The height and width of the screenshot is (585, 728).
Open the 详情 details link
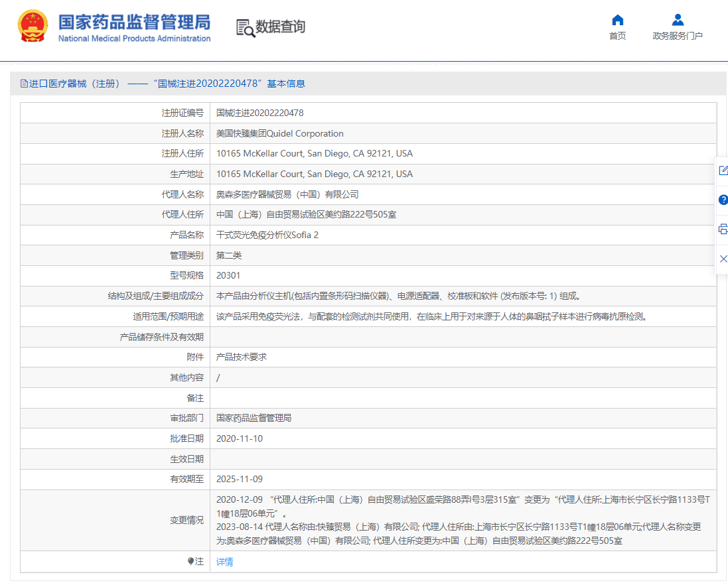click(225, 562)
